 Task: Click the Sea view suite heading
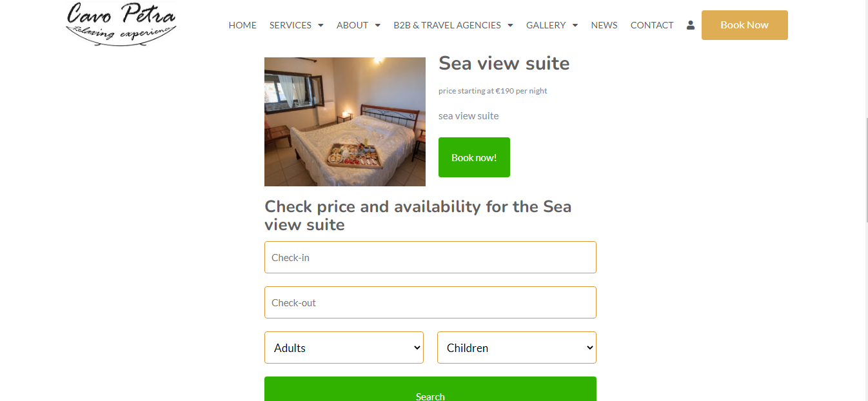coord(504,63)
